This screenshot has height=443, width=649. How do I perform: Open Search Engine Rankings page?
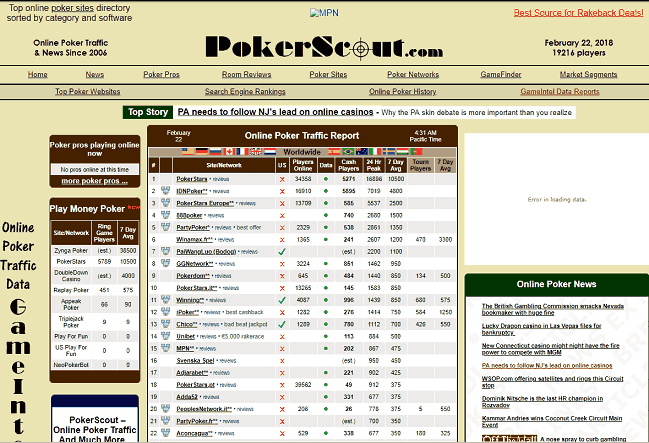pos(245,91)
